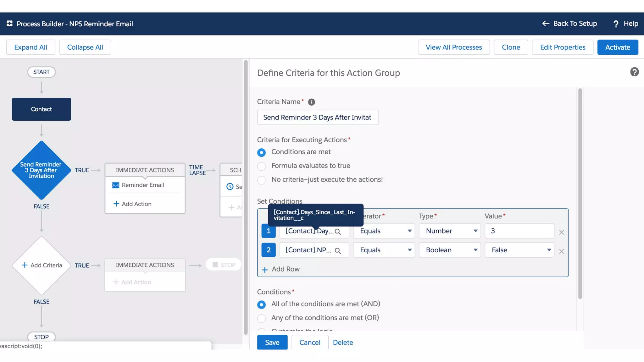
Task: Open the Boolean type dropdown in row 2
Action: click(x=450, y=250)
